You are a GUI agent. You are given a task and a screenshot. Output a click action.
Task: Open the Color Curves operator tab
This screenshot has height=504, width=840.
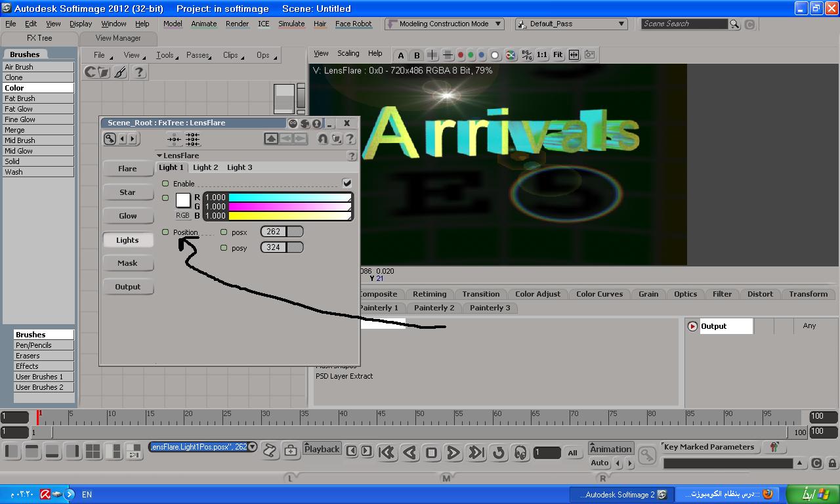click(x=599, y=294)
